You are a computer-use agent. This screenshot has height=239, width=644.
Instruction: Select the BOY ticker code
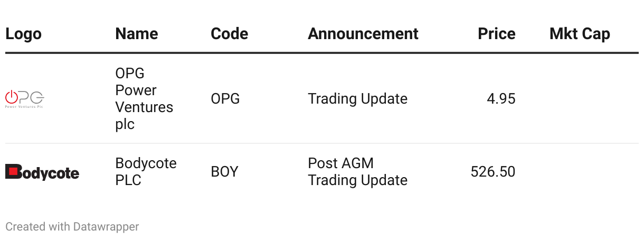[224, 172]
